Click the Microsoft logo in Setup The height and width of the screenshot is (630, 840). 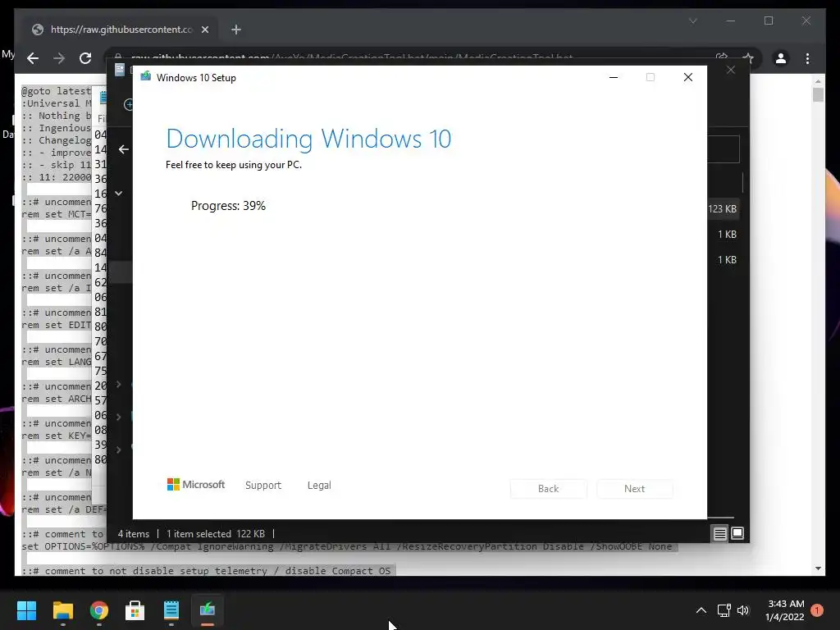coord(196,485)
